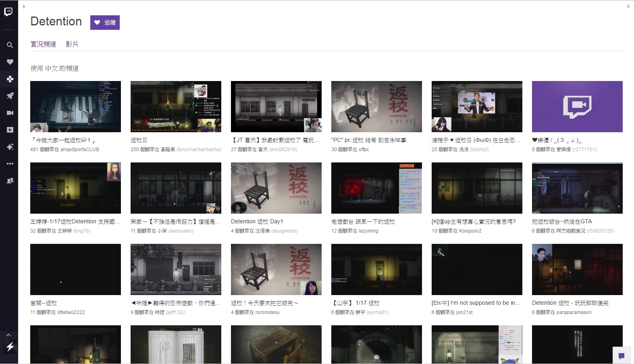Image resolution: width=634 pixels, height=364 pixels.
Task: Click the rocket icon in the sidebar
Action: [x=10, y=96]
